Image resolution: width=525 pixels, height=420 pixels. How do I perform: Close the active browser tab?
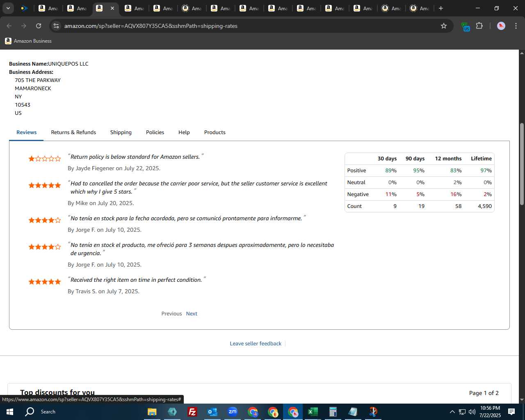pyautogui.click(x=112, y=8)
